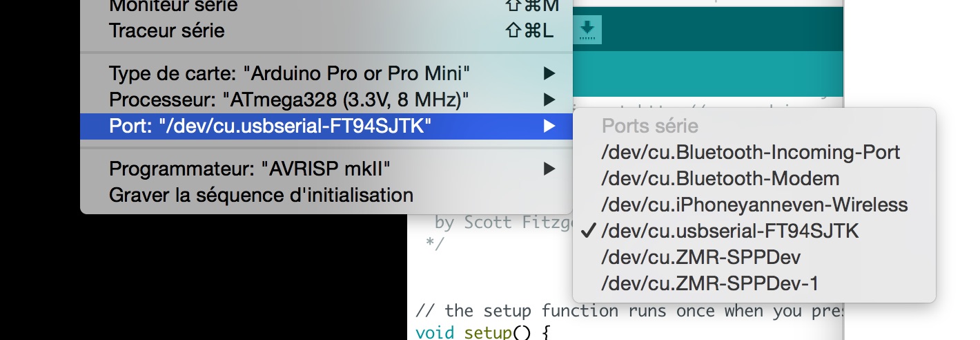Select /dev/cu.Bluetooth-Incoming-Port serial port
The width and height of the screenshot is (980, 340).
[x=751, y=152]
